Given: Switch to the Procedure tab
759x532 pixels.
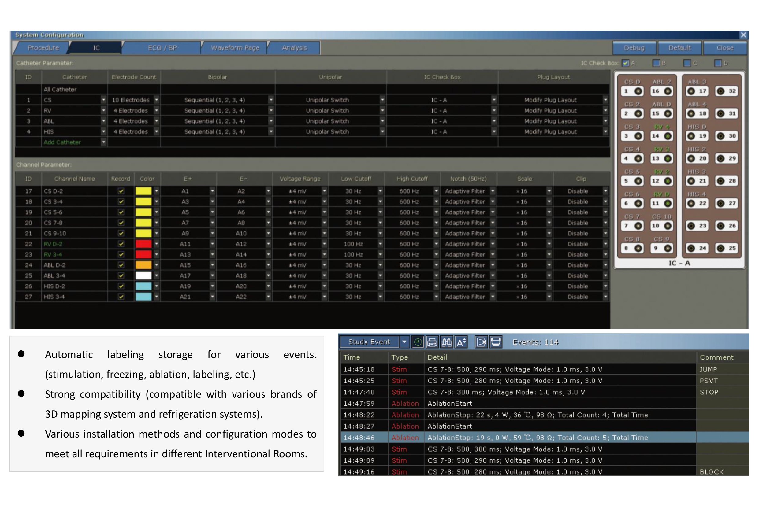Looking at the screenshot, I should [x=43, y=48].
